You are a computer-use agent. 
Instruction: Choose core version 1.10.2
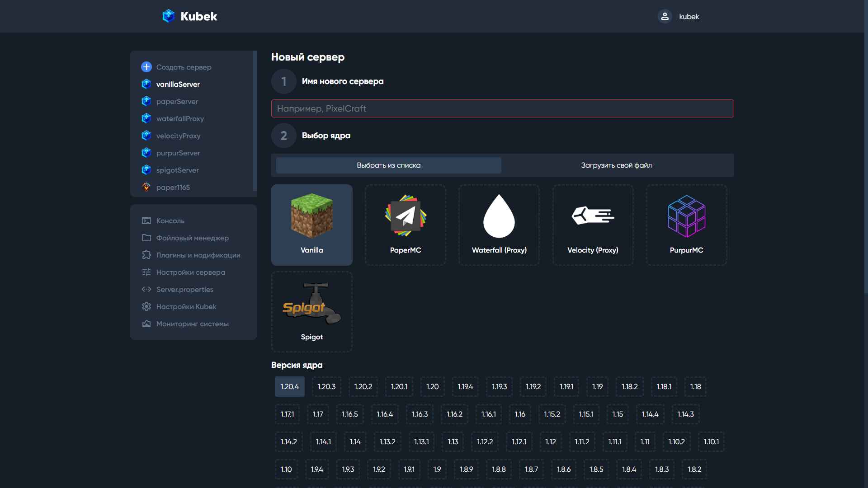(676, 442)
